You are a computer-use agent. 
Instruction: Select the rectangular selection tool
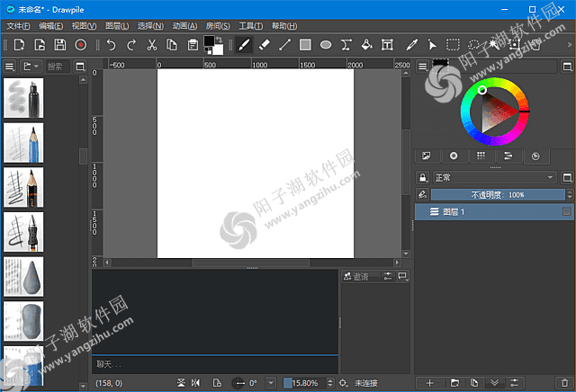[453, 45]
